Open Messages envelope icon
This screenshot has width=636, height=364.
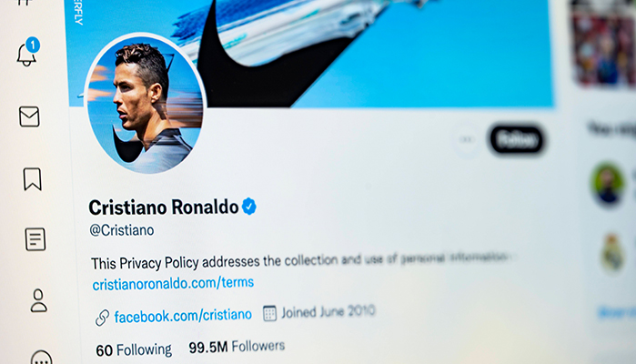pyautogui.click(x=29, y=116)
